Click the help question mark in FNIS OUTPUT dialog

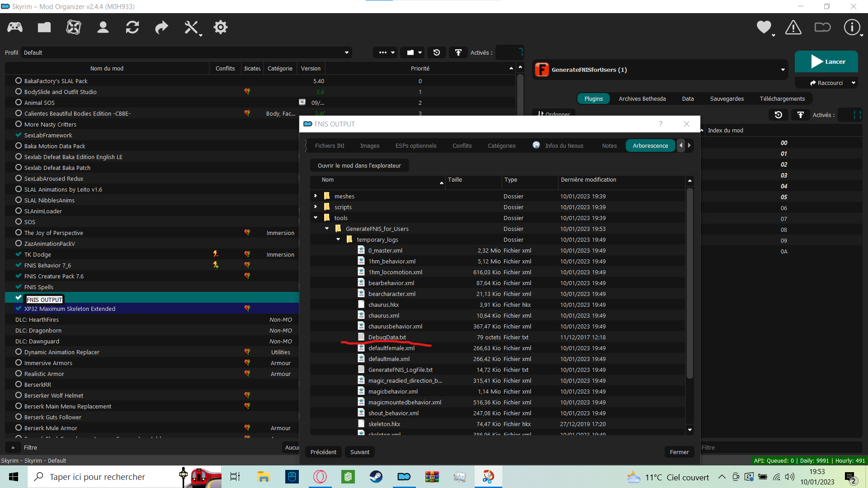tap(661, 124)
